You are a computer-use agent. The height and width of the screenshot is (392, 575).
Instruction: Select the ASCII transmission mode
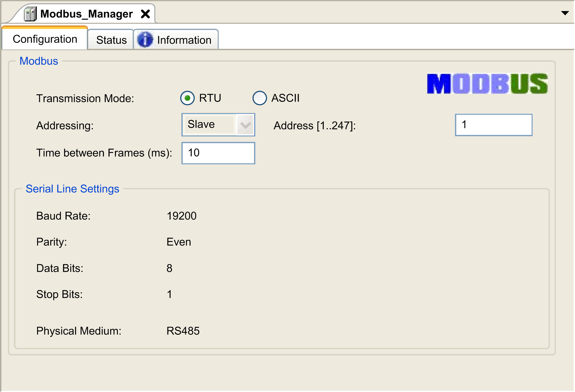[x=259, y=98]
